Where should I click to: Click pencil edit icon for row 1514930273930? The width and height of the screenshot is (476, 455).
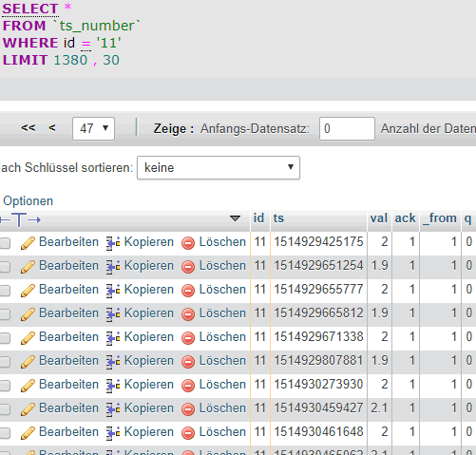[x=28, y=386]
